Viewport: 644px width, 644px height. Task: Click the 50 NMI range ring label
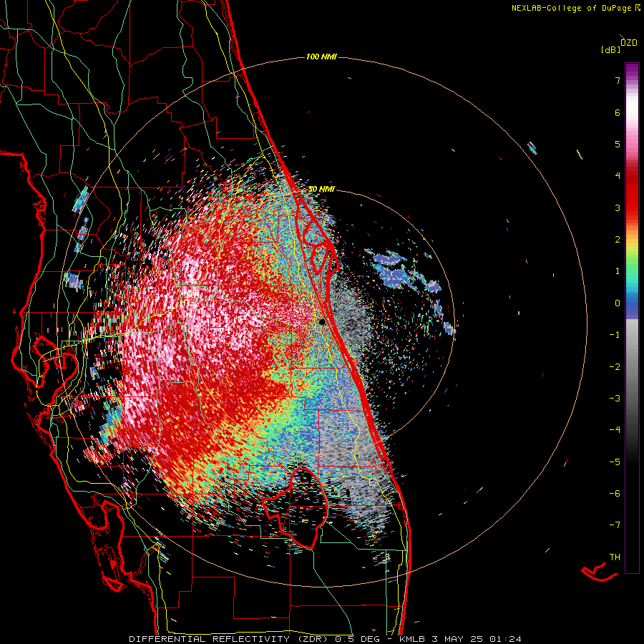321,189
